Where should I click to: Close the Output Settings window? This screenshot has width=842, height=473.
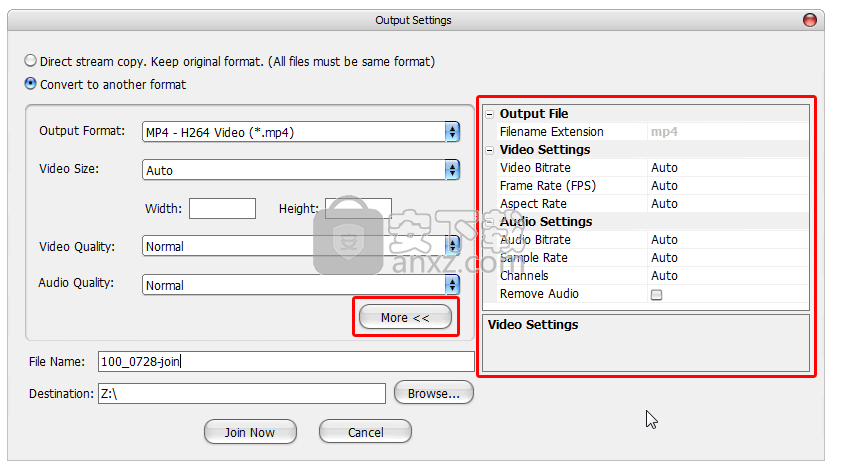(x=808, y=20)
